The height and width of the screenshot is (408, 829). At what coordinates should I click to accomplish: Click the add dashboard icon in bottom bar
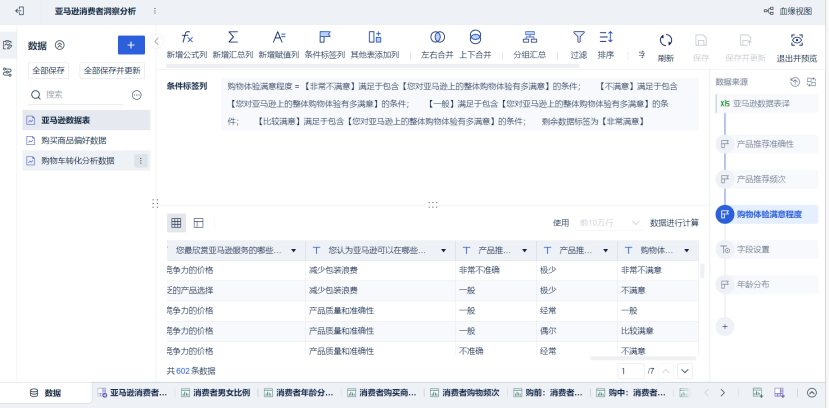[x=778, y=393]
